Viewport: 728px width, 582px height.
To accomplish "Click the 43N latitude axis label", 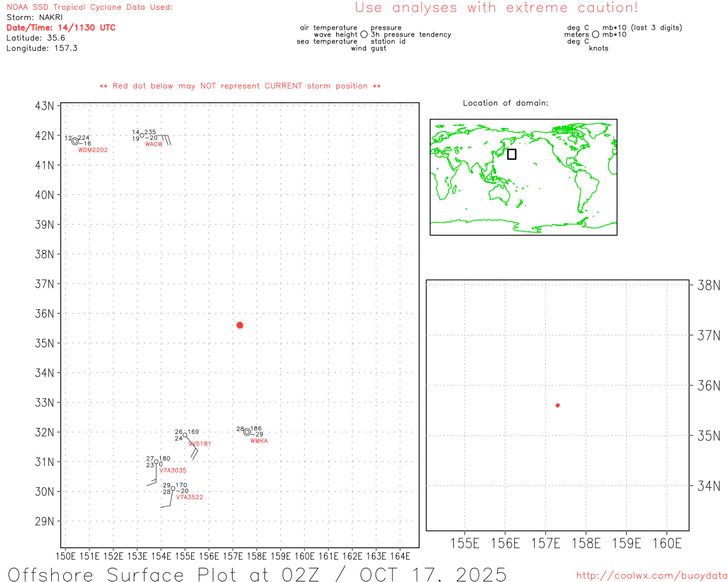I will [x=45, y=106].
